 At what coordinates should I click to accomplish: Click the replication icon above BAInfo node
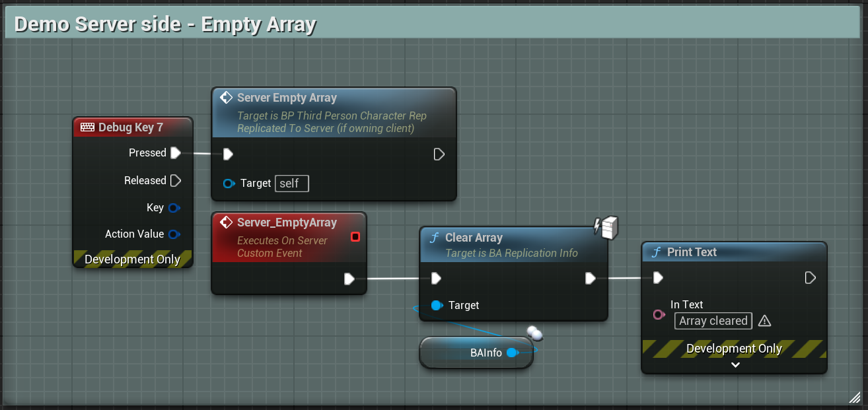[x=535, y=333]
